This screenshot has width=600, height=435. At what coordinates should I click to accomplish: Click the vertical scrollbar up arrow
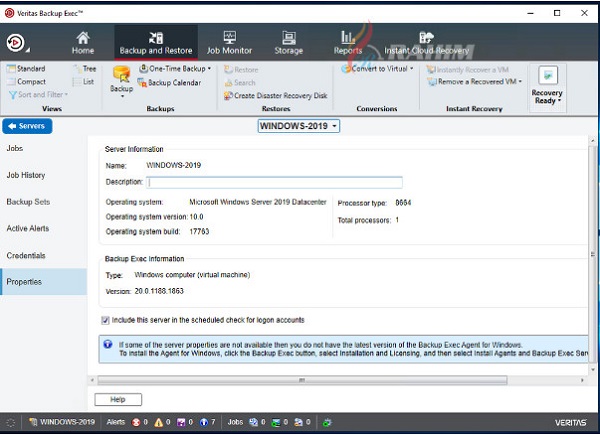coord(593,141)
